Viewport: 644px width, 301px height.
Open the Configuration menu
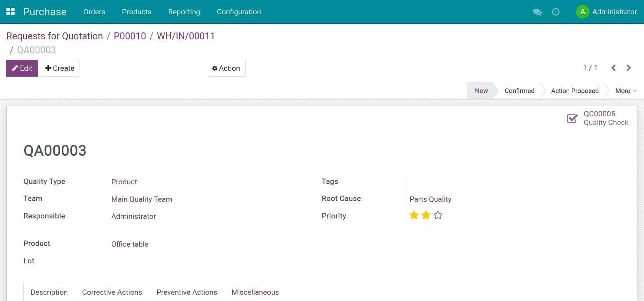pos(239,12)
